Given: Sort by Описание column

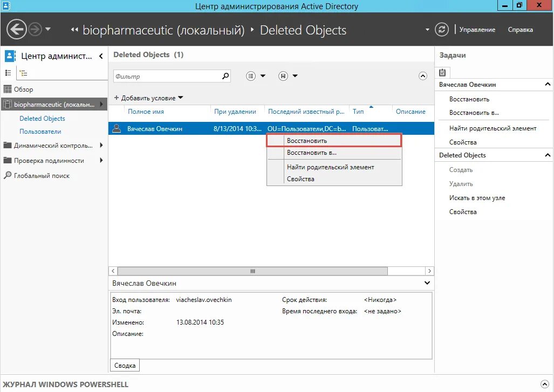Looking at the screenshot, I should click(x=411, y=112).
